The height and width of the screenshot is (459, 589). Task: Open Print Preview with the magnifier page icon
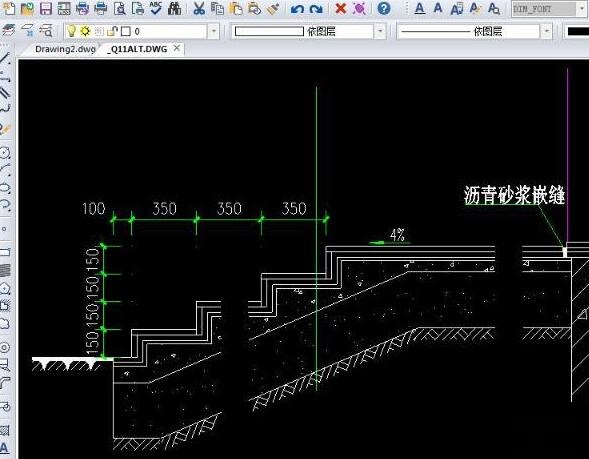coord(119,8)
